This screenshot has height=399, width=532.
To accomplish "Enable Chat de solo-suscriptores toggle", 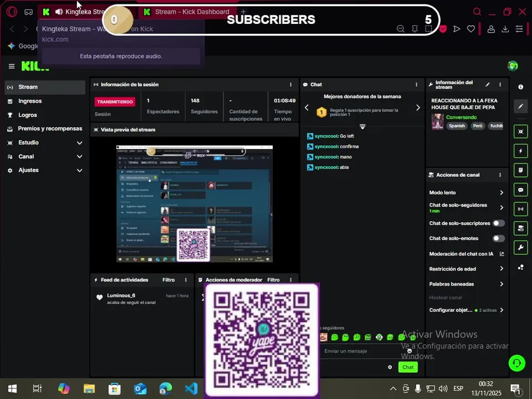I will point(498,223).
